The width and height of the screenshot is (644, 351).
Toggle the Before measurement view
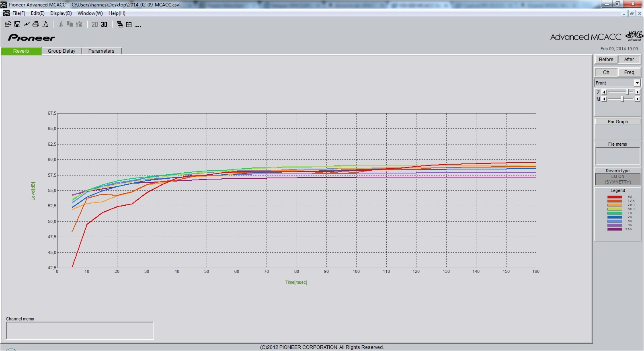coord(606,60)
